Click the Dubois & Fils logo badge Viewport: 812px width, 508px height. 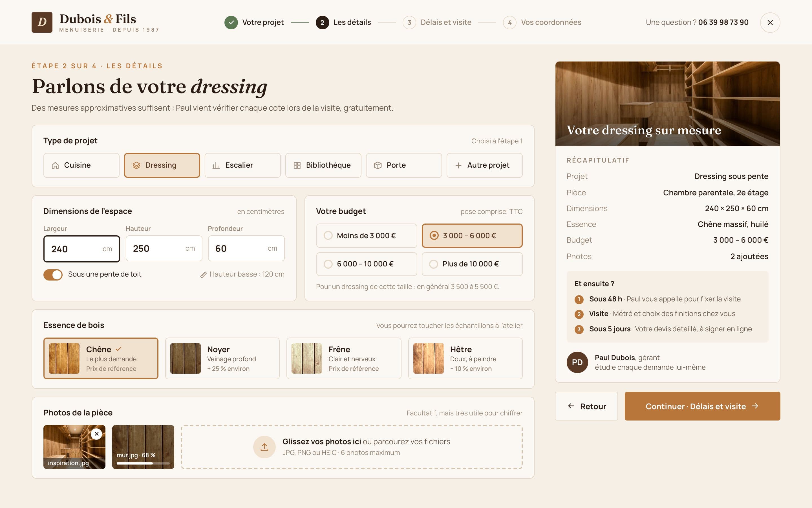[42, 22]
